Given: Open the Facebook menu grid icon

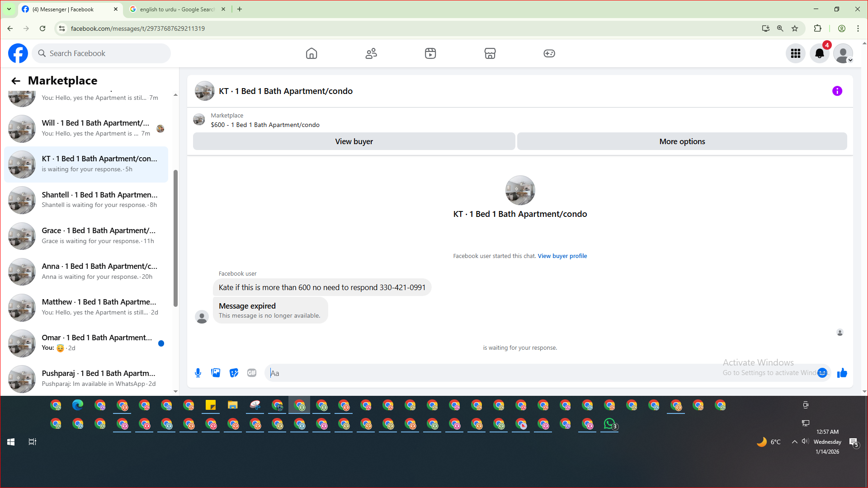Looking at the screenshot, I should pos(796,53).
